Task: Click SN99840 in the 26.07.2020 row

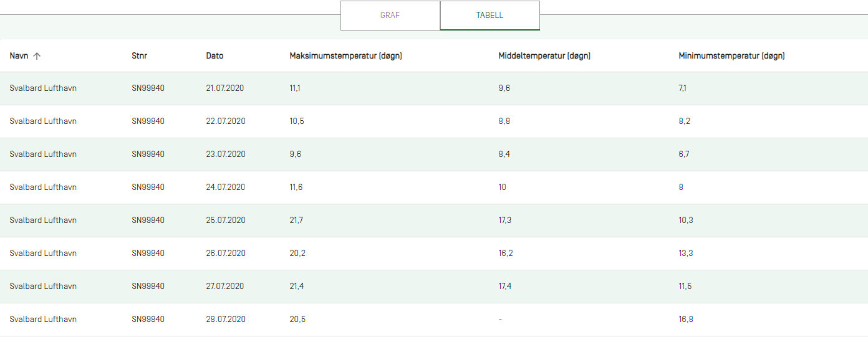Action: click(x=148, y=254)
